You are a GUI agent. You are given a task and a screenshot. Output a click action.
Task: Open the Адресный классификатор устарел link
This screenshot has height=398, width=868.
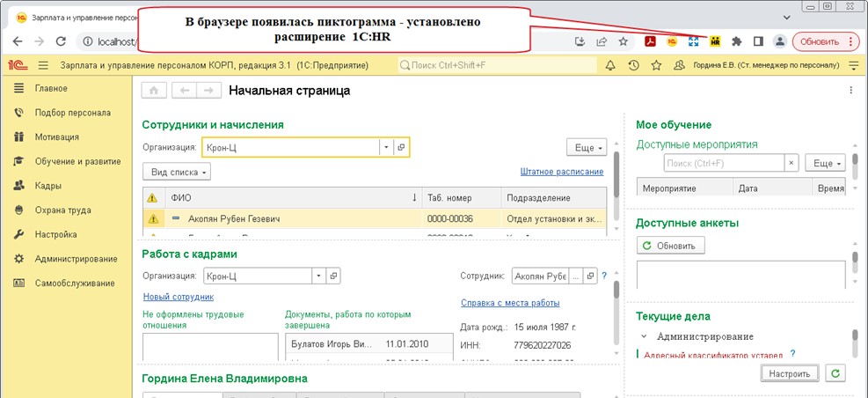coord(713,355)
